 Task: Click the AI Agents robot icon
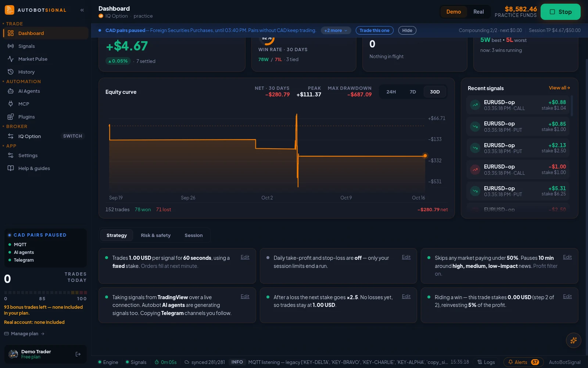11,91
